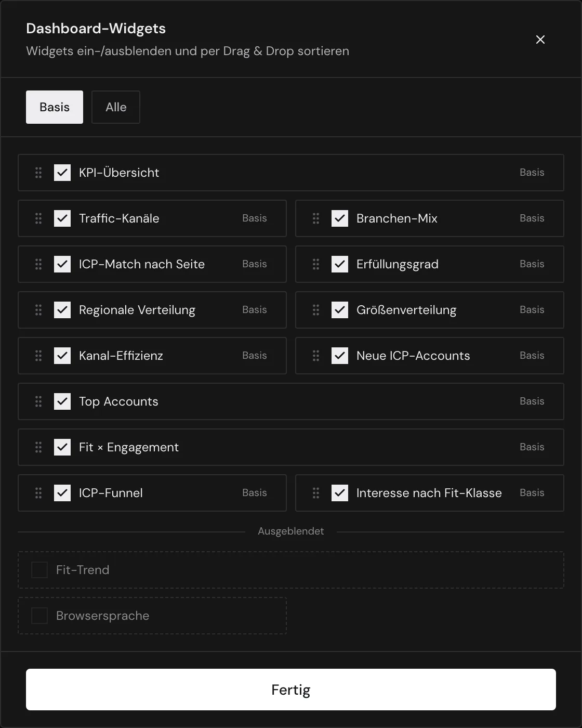Hide the Erfüllungsgrad widget via checkbox
The height and width of the screenshot is (728, 582).
pyautogui.click(x=340, y=264)
